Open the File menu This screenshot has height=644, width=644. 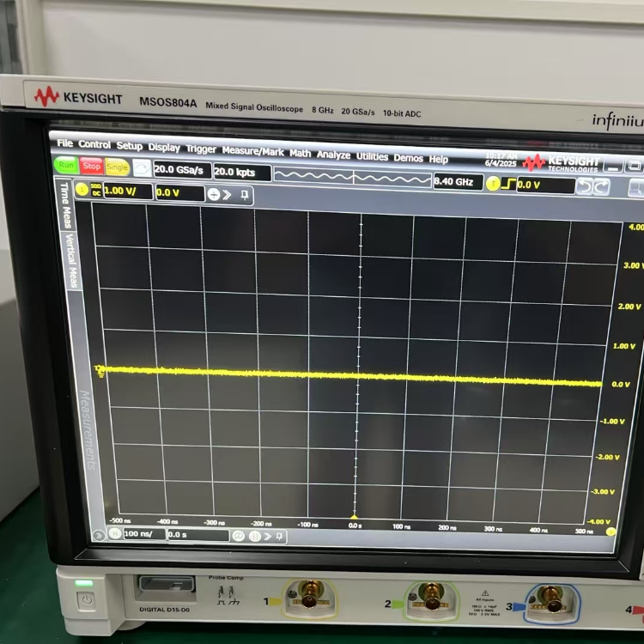pyautogui.click(x=65, y=143)
